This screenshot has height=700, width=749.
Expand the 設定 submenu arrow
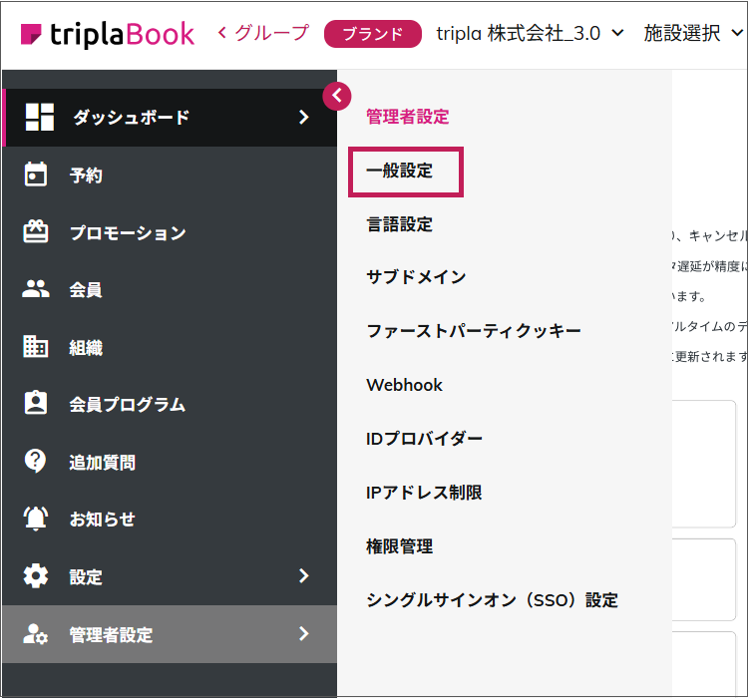pos(304,576)
